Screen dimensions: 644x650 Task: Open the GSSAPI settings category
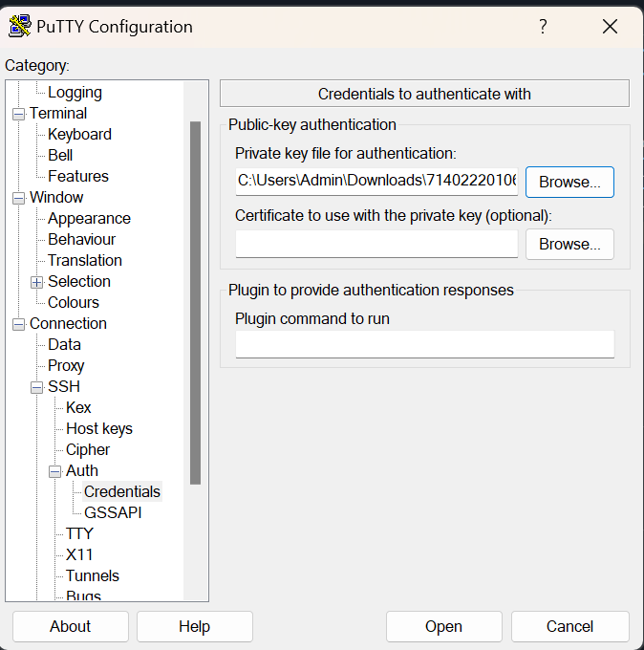(113, 512)
